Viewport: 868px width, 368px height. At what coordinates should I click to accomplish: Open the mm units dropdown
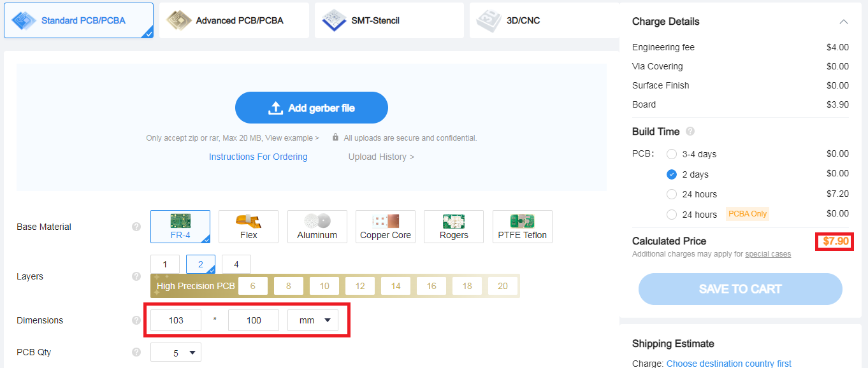click(313, 320)
